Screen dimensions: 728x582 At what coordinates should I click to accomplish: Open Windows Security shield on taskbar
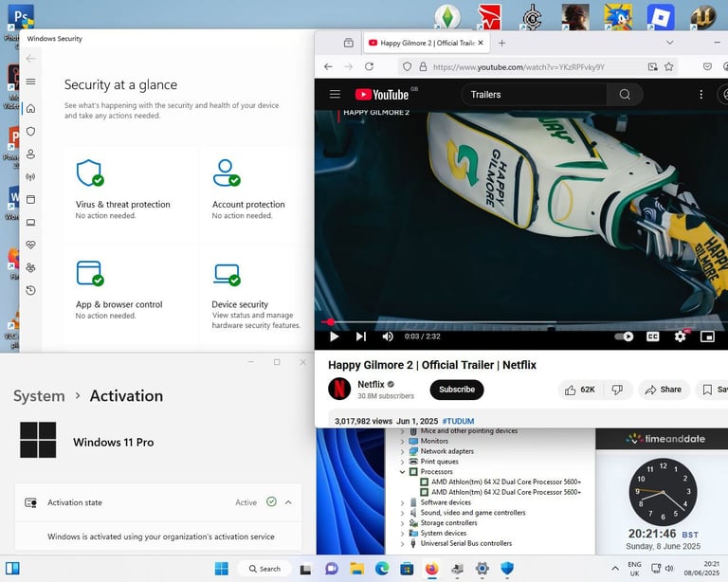[507, 568]
